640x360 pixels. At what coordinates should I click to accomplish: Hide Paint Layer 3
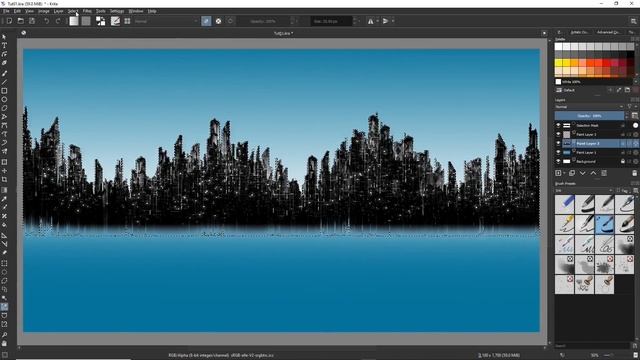point(558,134)
